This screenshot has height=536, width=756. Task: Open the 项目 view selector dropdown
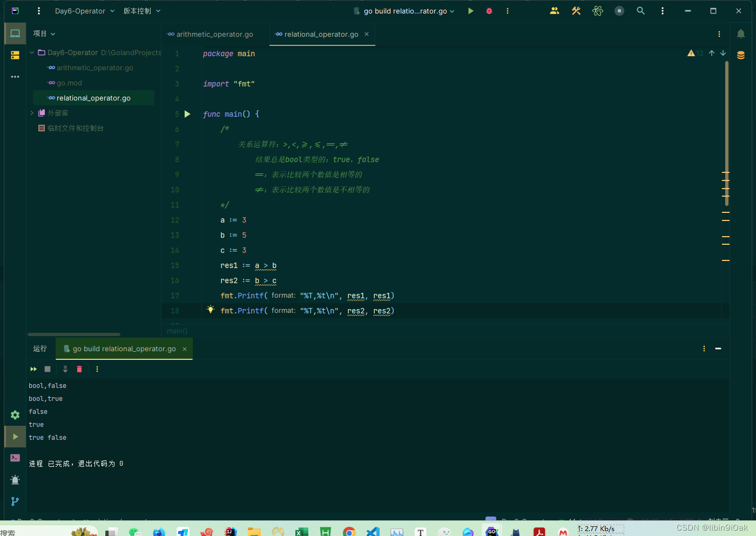point(44,33)
